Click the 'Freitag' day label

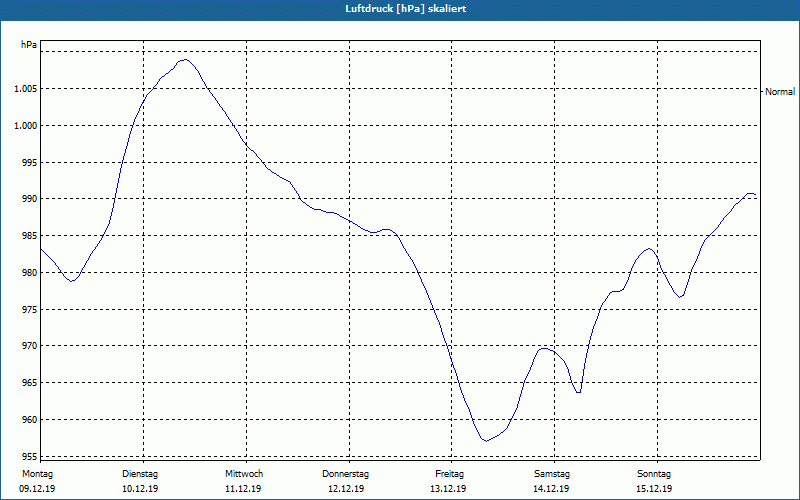449,474
